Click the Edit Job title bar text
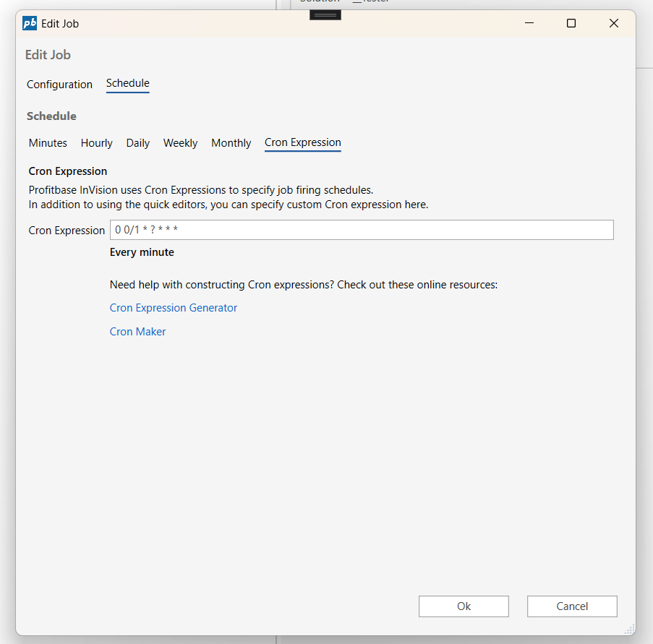The image size is (653, 644). [x=60, y=23]
